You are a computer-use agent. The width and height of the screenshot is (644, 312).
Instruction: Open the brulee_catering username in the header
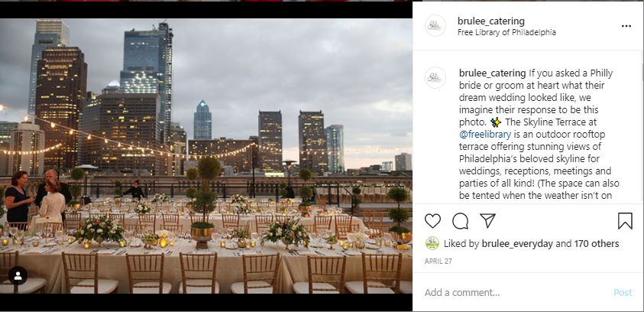pos(490,21)
